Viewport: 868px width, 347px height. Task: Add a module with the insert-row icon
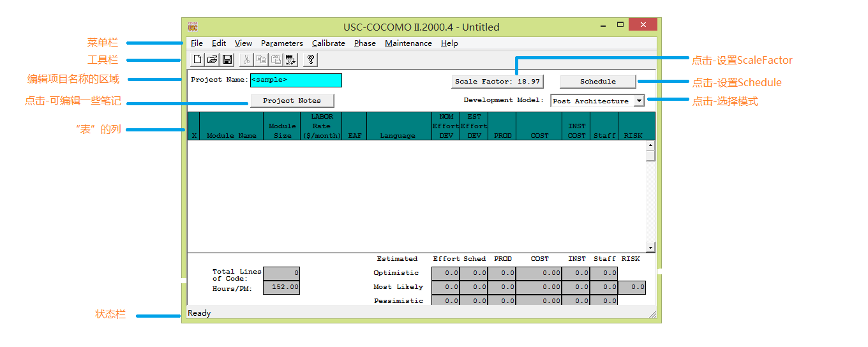tap(290, 59)
